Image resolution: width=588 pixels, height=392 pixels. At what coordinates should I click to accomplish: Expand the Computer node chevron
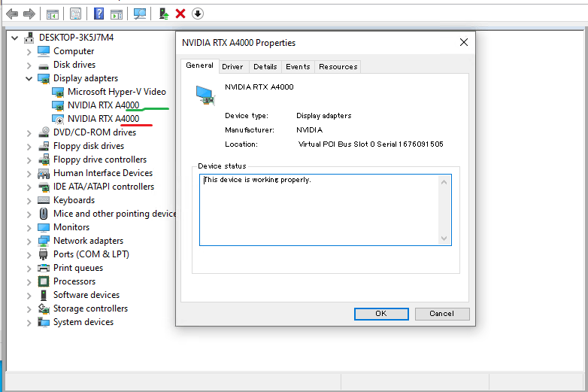29,52
